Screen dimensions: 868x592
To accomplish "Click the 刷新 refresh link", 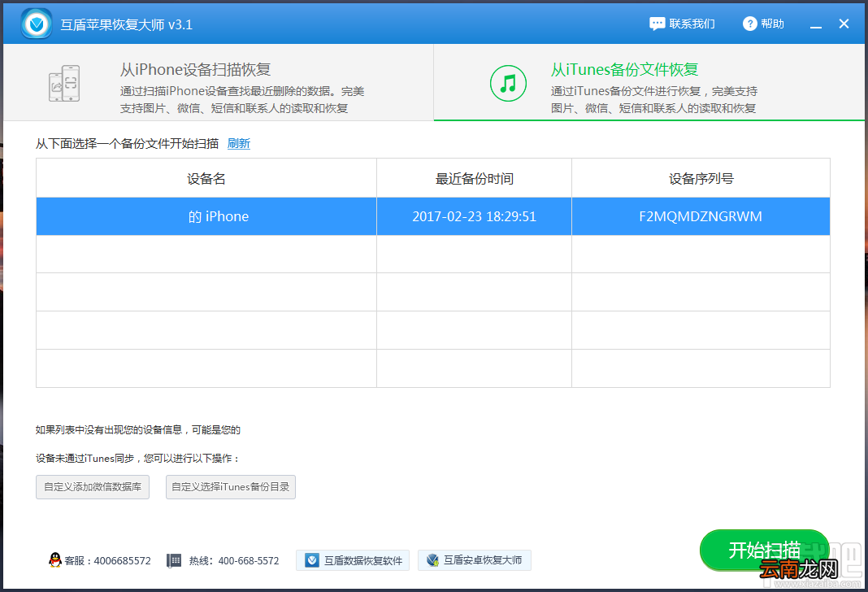I will [x=239, y=143].
